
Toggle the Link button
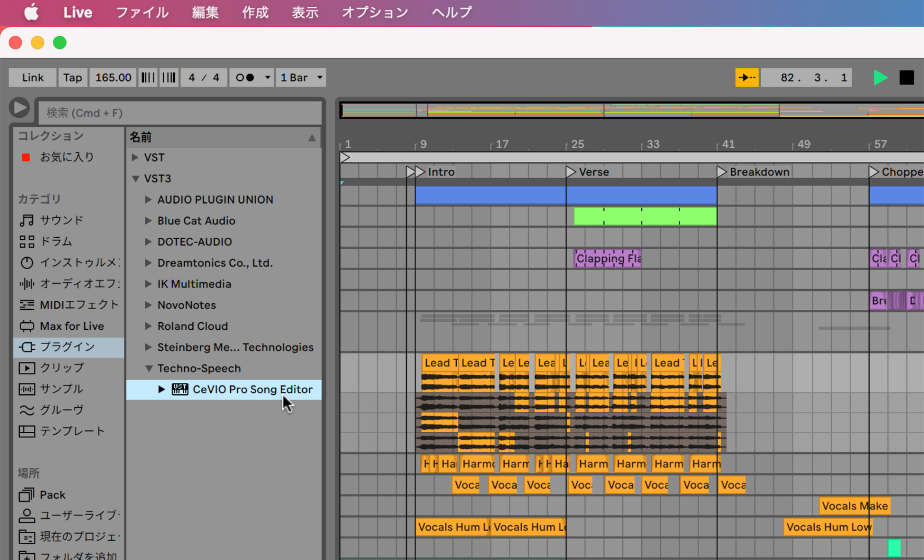click(x=33, y=78)
